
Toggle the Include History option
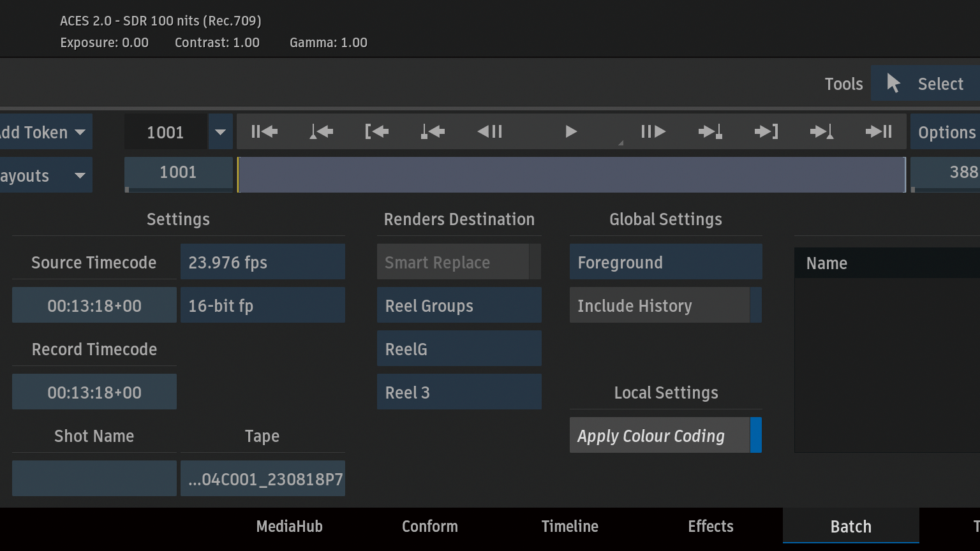point(665,305)
